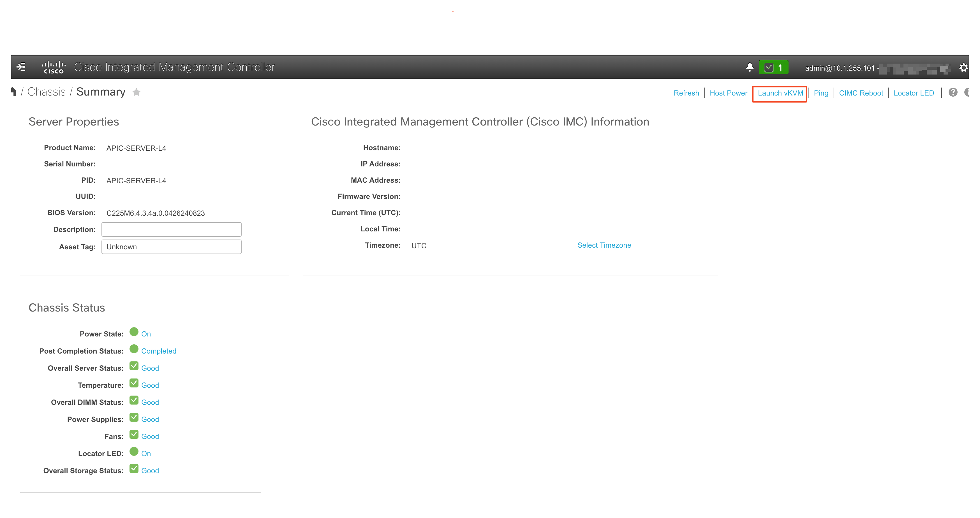Toggle Locator LED from toolbar
This screenshot has height=518, width=980.
913,93
